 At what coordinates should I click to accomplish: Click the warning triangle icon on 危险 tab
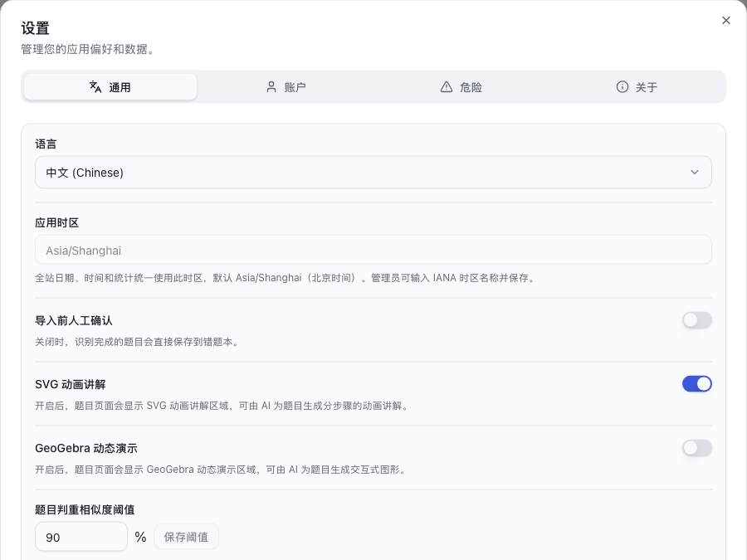click(x=447, y=86)
